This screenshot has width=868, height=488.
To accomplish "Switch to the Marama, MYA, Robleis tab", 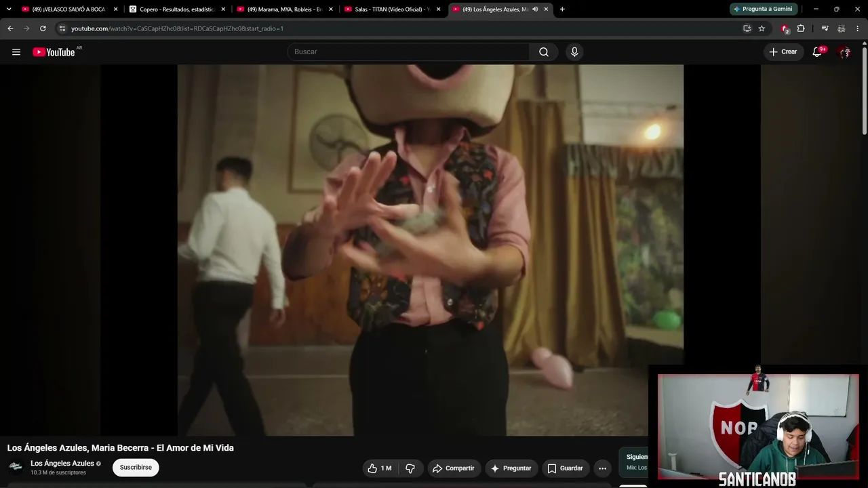I will pos(284,9).
